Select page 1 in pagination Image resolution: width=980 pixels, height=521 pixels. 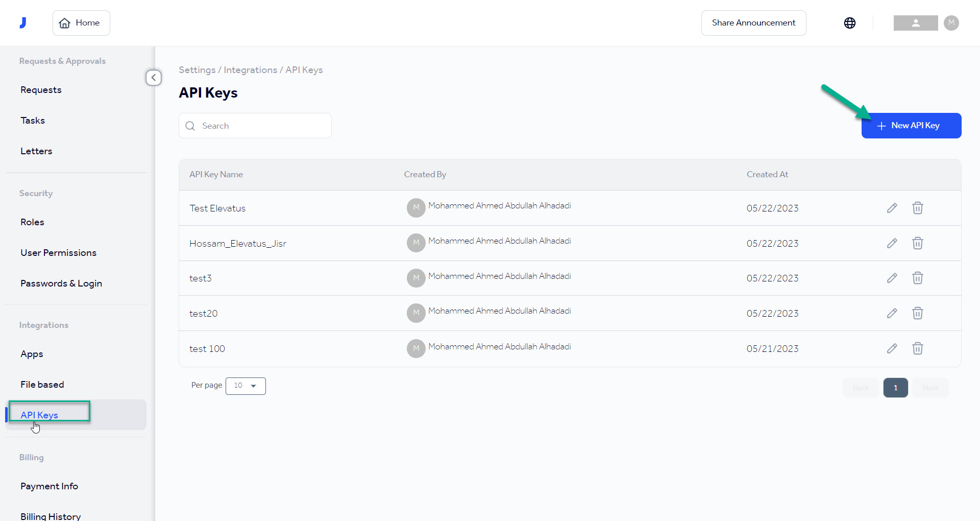(x=895, y=388)
